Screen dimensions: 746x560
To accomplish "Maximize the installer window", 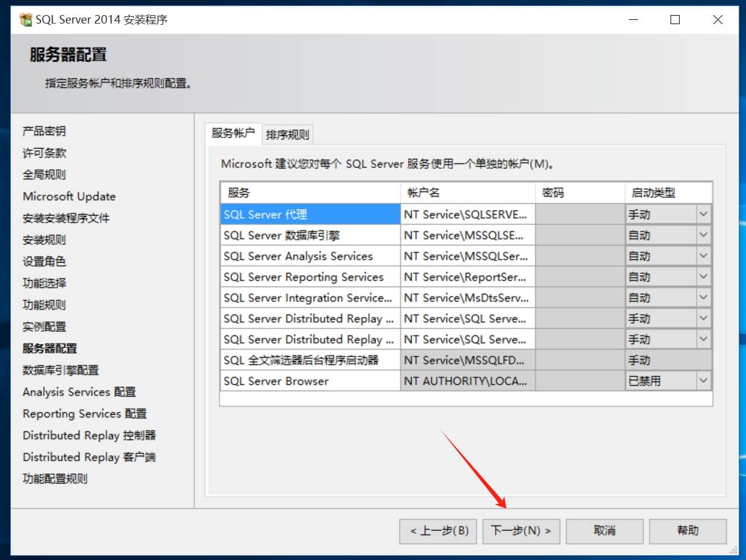I will [675, 20].
